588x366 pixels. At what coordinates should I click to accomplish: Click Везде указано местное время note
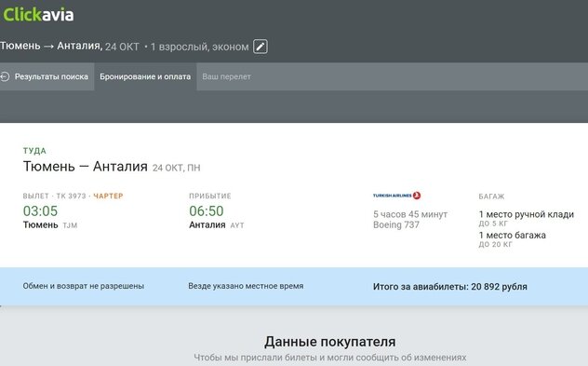click(x=246, y=286)
